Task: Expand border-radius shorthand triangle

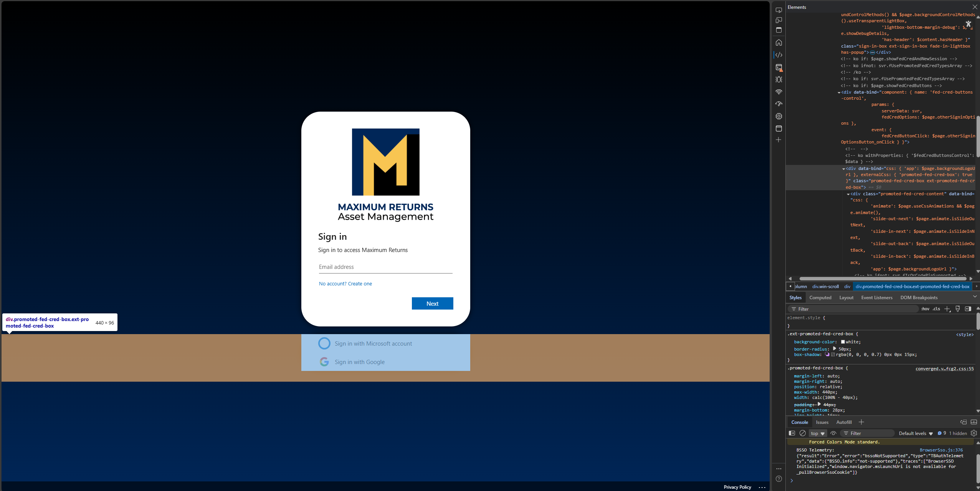Action: pyautogui.click(x=835, y=349)
